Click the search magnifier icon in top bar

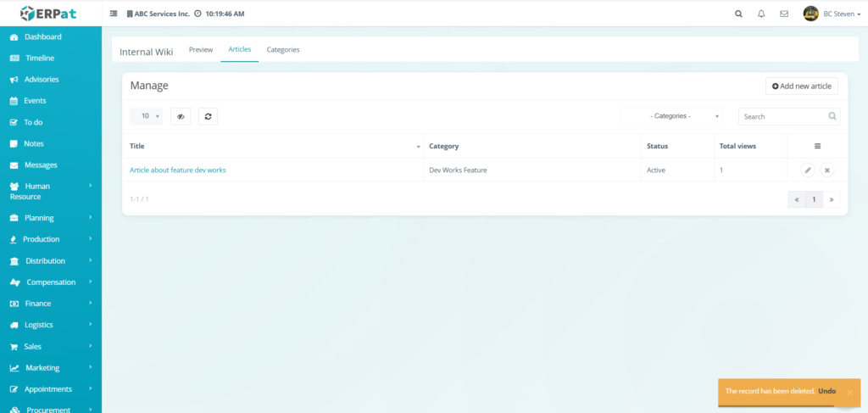click(x=738, y=14)
